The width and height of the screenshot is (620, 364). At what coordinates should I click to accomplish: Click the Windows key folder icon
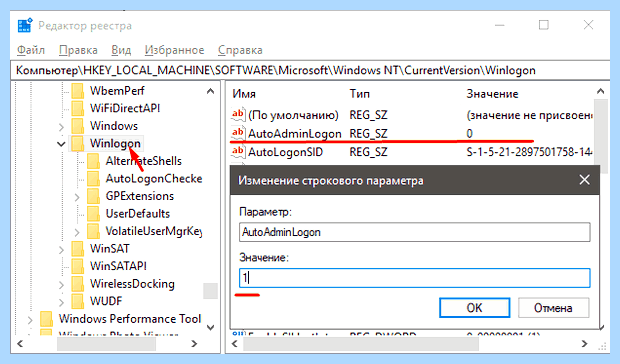pyautogui.click(x=78, y=126)
